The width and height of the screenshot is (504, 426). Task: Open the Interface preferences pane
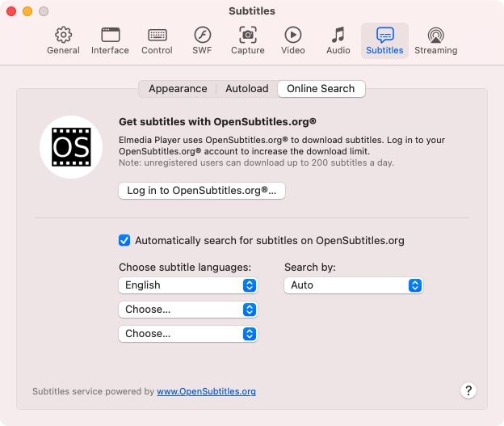pyautogui.click(x=110, y=40)
